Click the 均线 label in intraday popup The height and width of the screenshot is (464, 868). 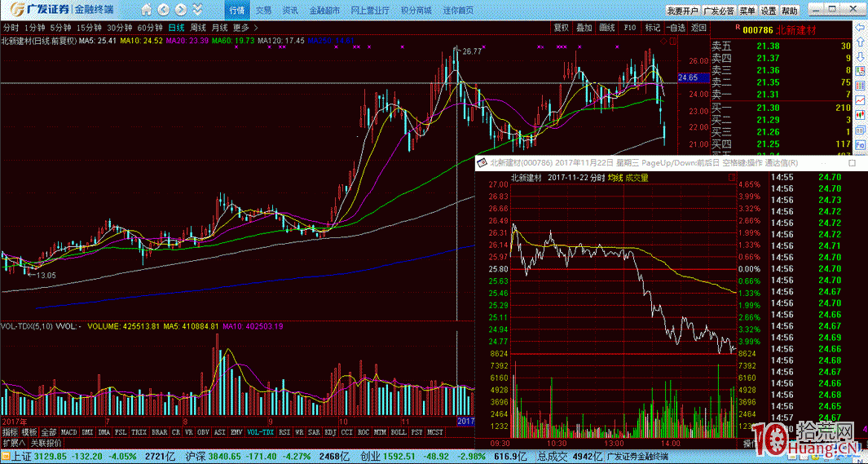pos(615,178)
